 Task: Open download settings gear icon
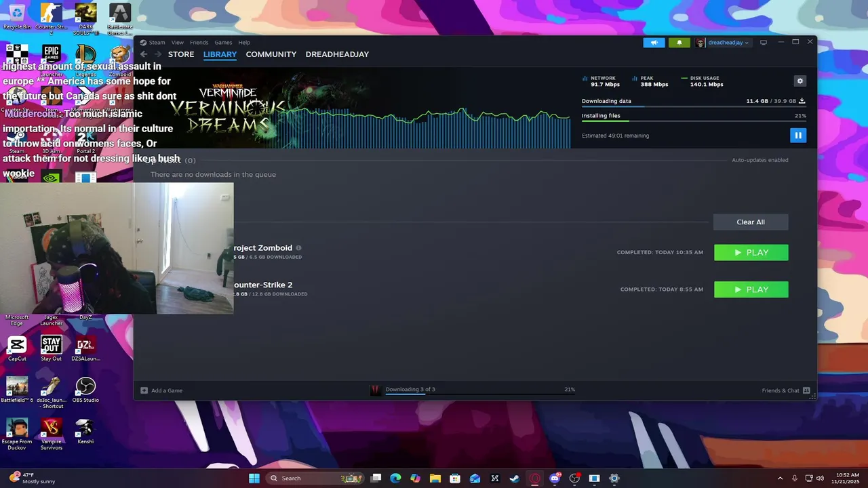tap(800, 81)
